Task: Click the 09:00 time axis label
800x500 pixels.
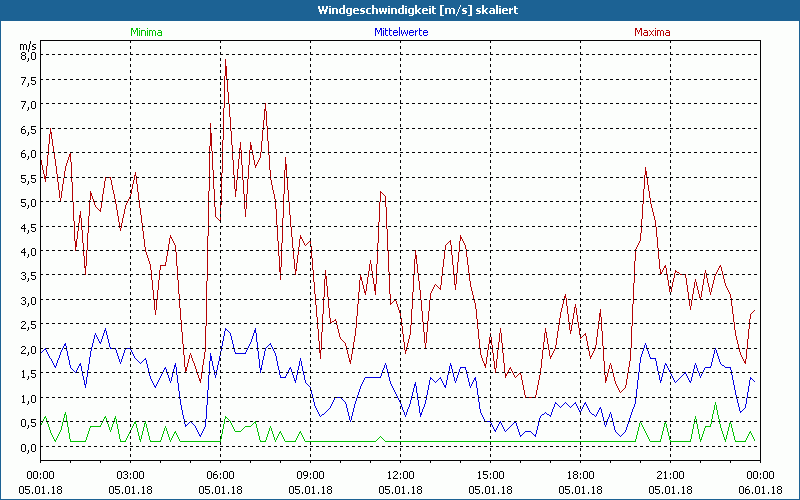Action: click(x=310, y=474)
